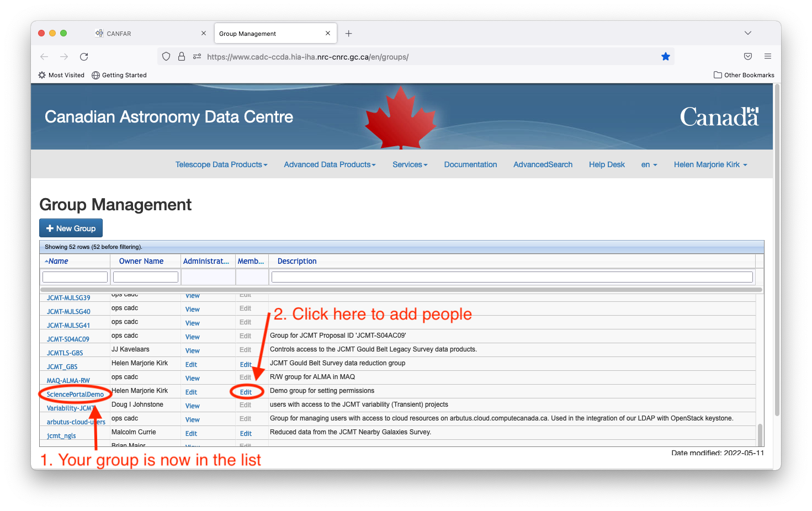Click View administrators for MAQ-ALMA-RW
Viewport: 812px width, 511px height.
point(192,379)
